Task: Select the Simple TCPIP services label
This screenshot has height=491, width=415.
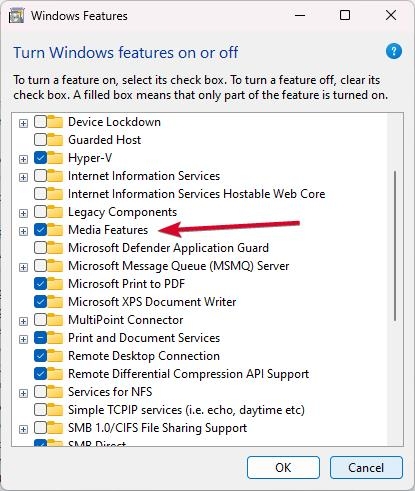Action: point(186,410)
